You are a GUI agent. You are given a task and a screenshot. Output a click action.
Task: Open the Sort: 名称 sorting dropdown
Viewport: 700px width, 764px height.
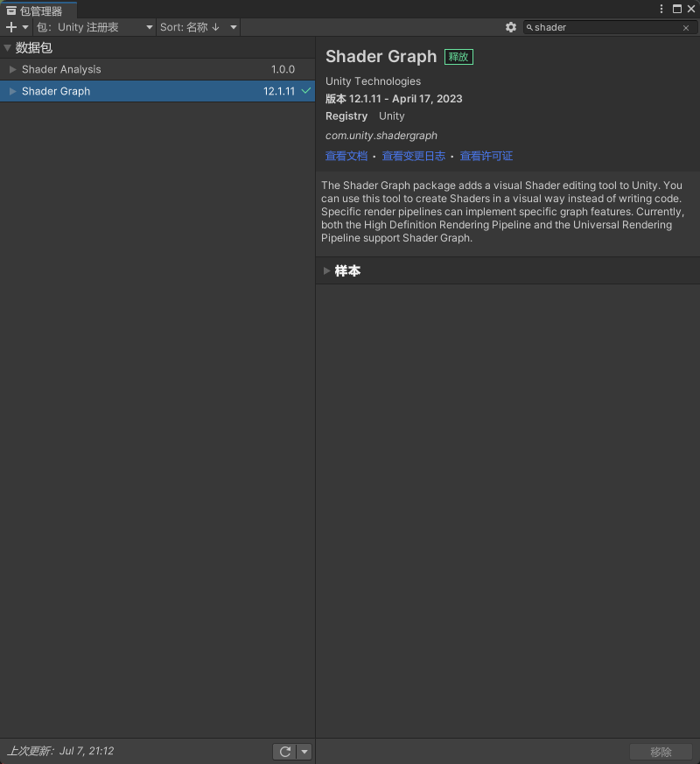pyautogui.click(x=194, y=27)
